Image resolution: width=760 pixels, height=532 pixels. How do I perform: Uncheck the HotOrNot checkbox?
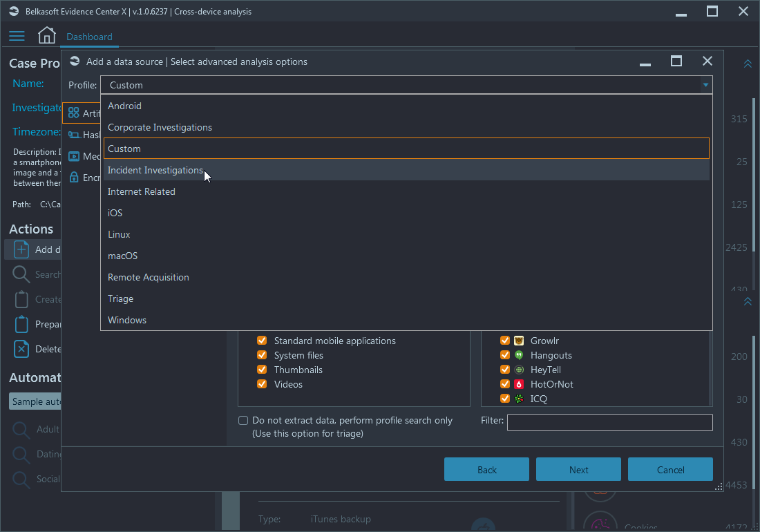pyautogui.click(x=504, y=384)
